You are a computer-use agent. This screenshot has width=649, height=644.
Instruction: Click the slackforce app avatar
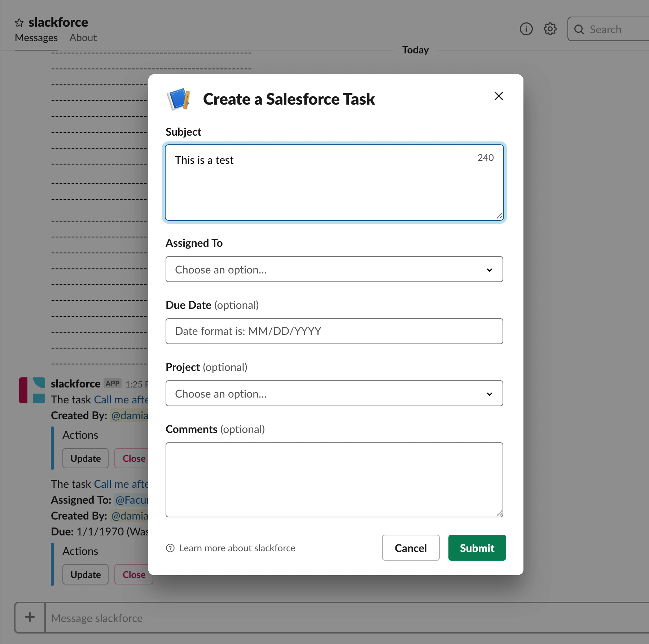click(32, 390)
